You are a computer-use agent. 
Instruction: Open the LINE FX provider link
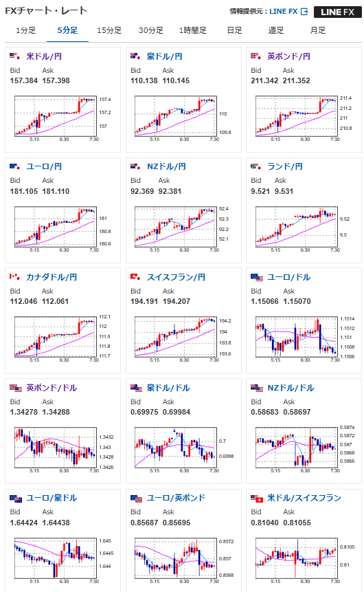pos(283,12)
